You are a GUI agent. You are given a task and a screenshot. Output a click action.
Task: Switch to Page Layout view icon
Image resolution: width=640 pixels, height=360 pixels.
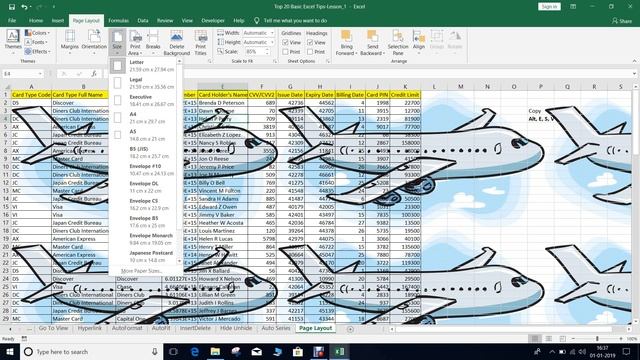[x=549, y=339]
